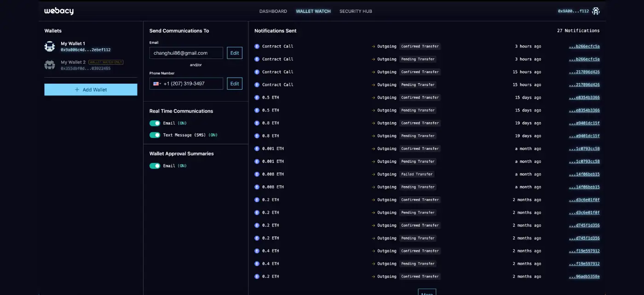The width and height of the screenshot is (644, 295).
Task: Click Edit next to phone number
Action: (235, 84)
